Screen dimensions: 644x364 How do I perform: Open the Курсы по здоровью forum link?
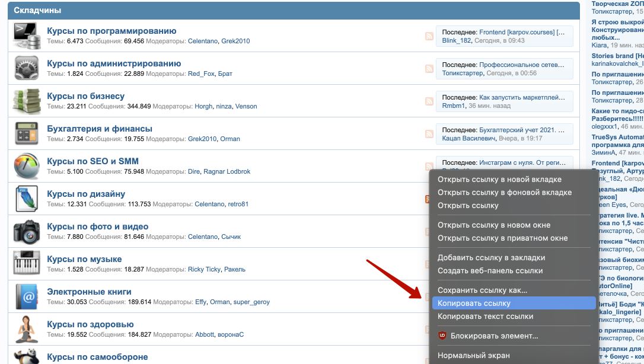[x=90, y=324]
